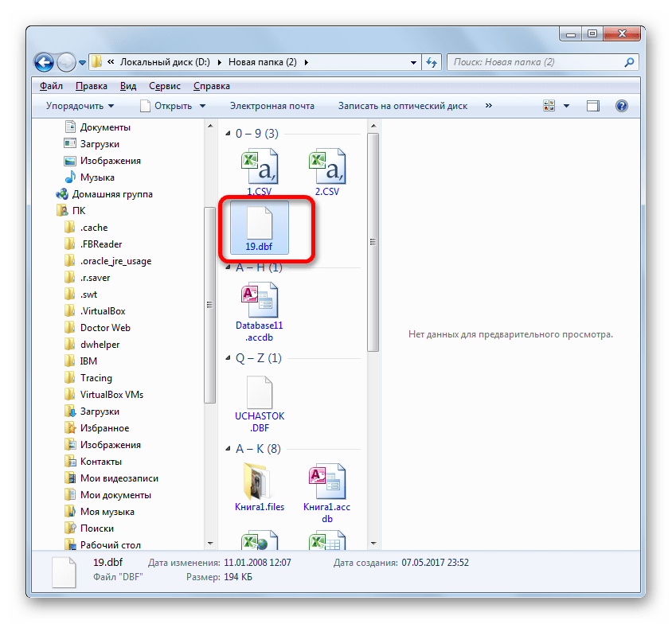Select the 1.CSV file icon
Viewport: 672px width, 624px height.
[260, 166]
